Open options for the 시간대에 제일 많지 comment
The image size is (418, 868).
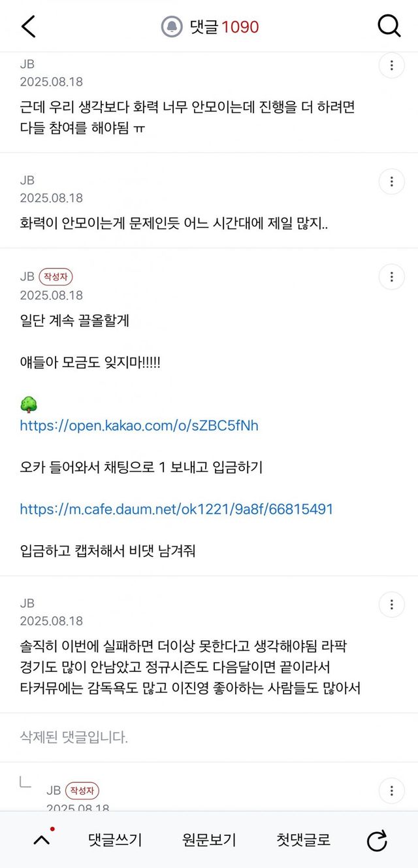(391, 181)
